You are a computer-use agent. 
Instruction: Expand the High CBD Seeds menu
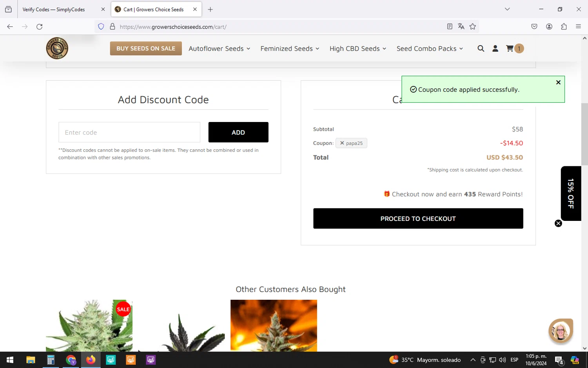358,49
